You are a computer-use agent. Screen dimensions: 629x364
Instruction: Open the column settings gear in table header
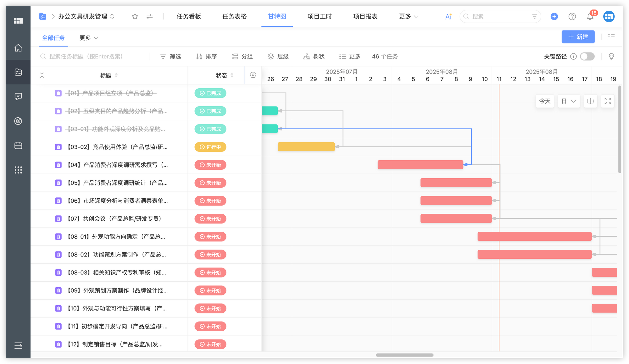pos(253,75)
